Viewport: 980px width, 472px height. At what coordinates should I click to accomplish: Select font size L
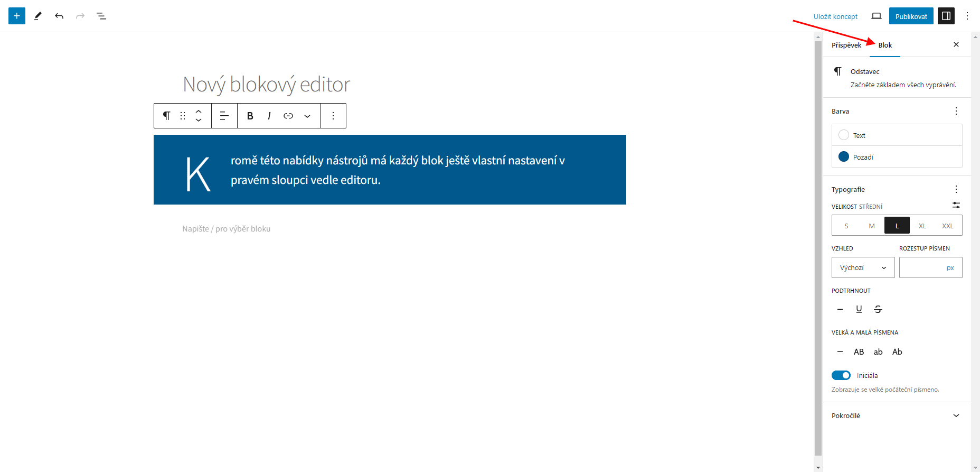[x=897, y=226]
